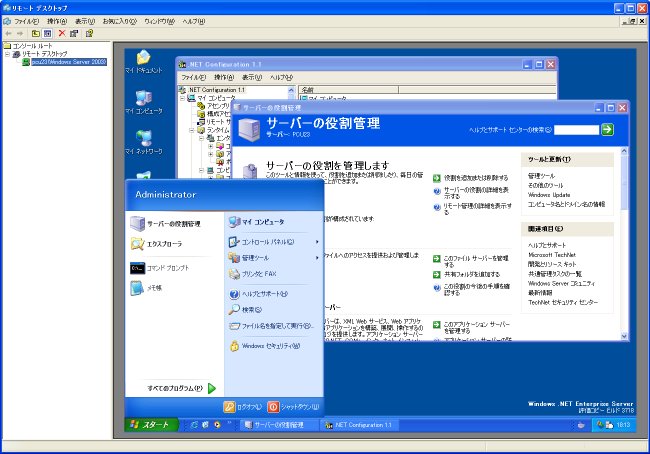Toggle the show/hide console tree toolbar icon

(x=48, y=34)
